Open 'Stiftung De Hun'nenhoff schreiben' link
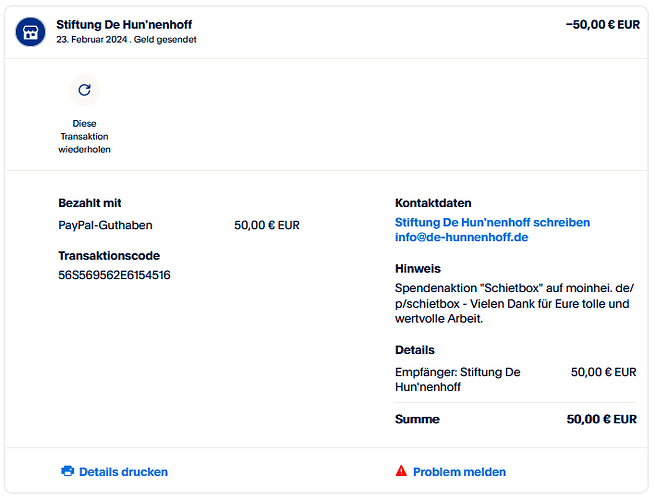 tap(493, 222)
